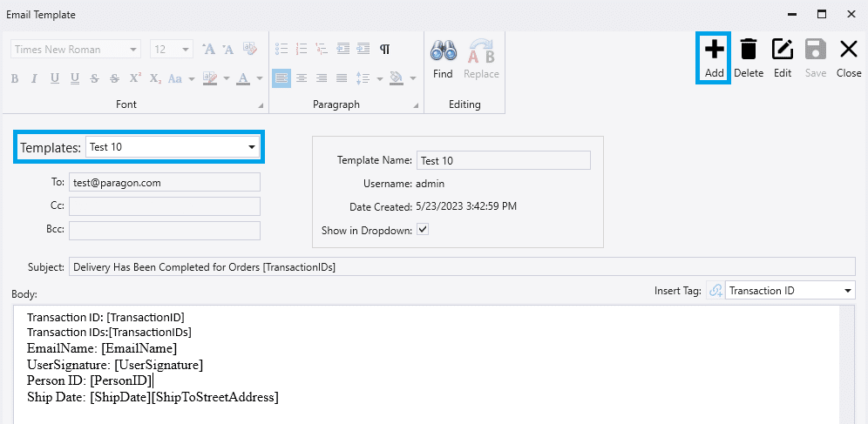The height and width of the screenshot is (424, 868).
Task: Toggle italic formatting
Action: 35,79
